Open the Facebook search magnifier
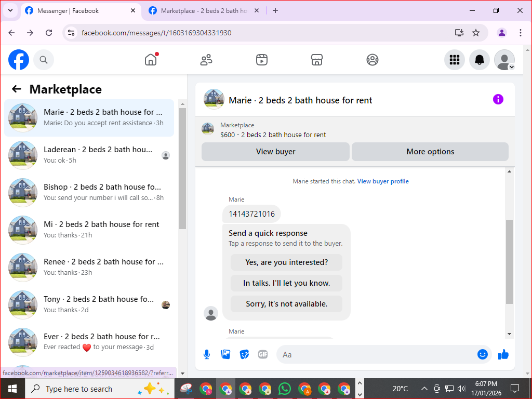 pyautogui.click(x=44, y=60)
